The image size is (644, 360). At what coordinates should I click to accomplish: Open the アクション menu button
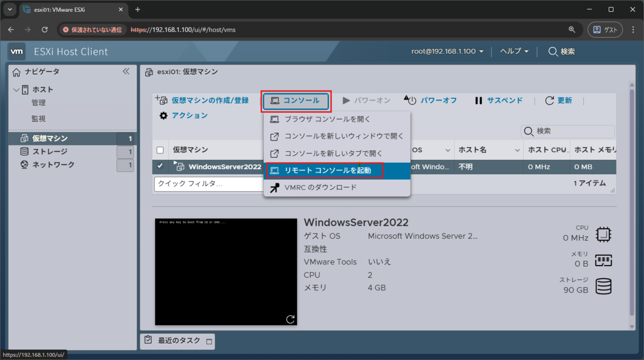click(183, 115)
